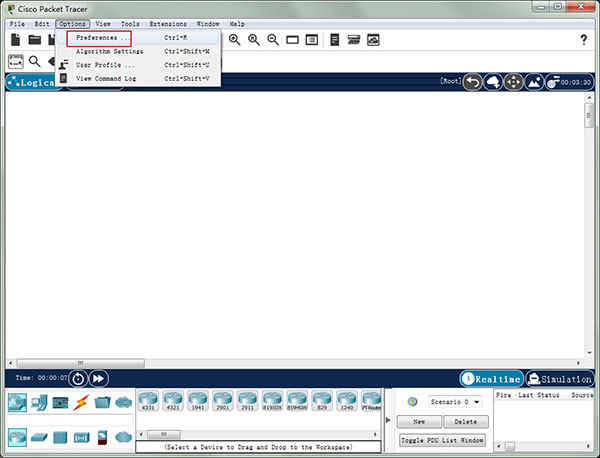
Task: Switch to the Logical workspace tab
Action: click(x=33, y=82)
